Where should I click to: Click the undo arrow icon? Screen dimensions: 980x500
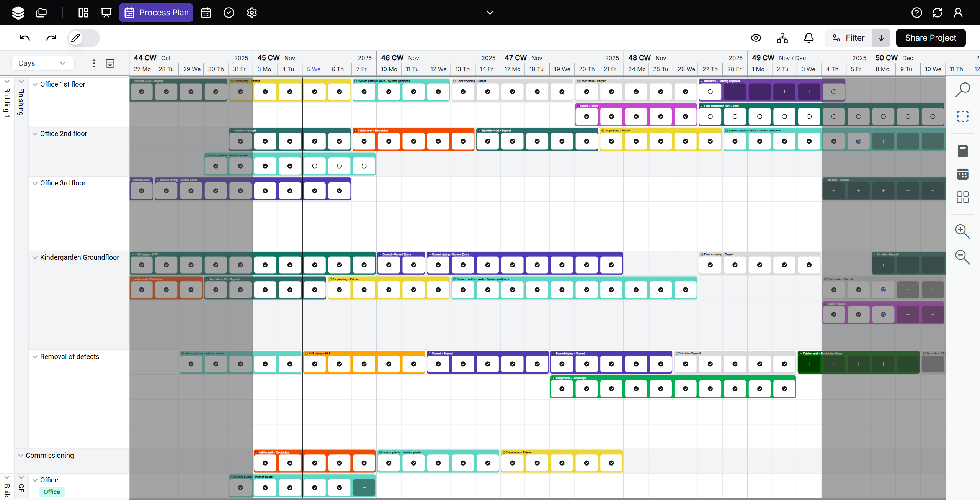pyautogui.click(x=25, y=38)
